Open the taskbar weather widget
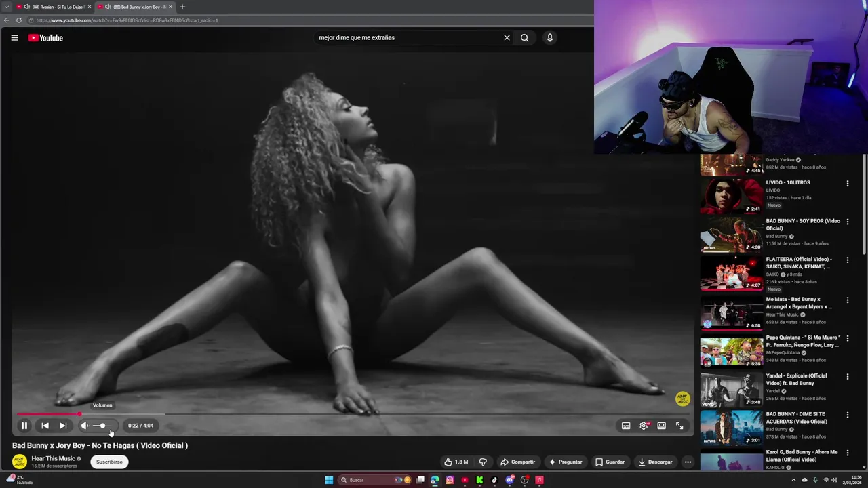Viewport: 868px width, 488px height. [19, 479]
